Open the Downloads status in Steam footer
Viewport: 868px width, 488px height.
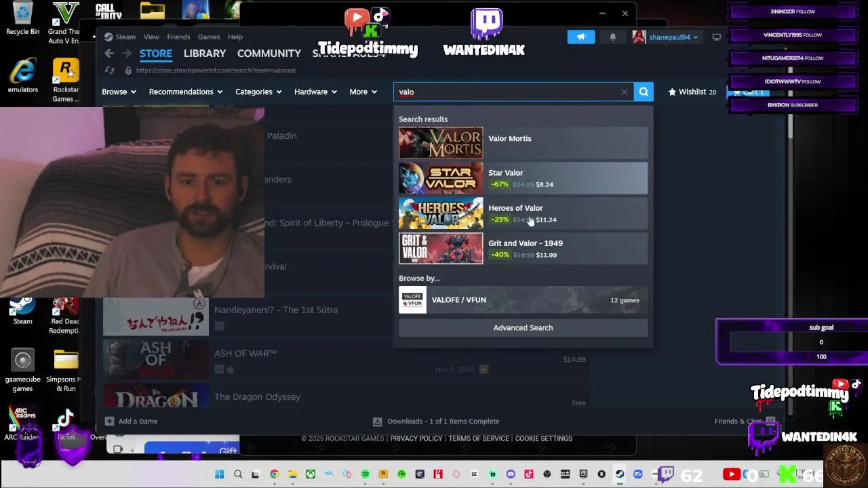(x=436, y=422)
